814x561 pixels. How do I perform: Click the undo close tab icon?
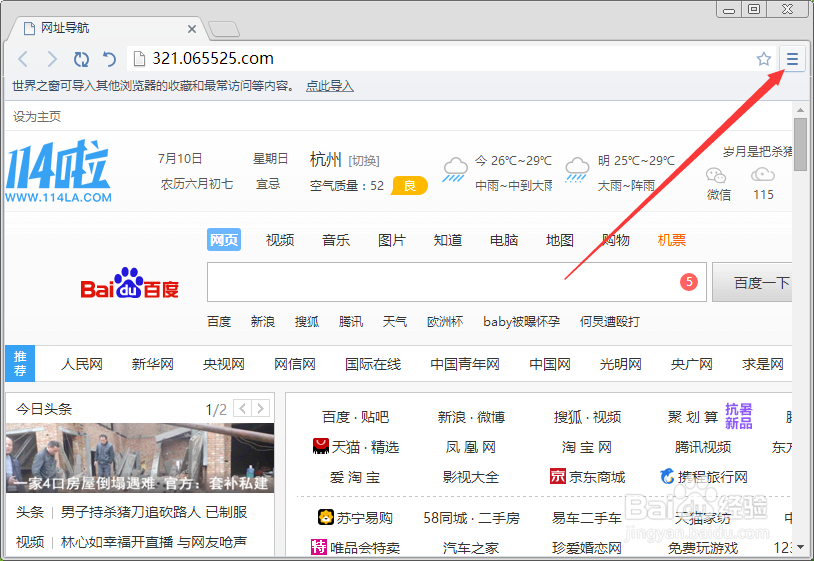coord(109,59)
